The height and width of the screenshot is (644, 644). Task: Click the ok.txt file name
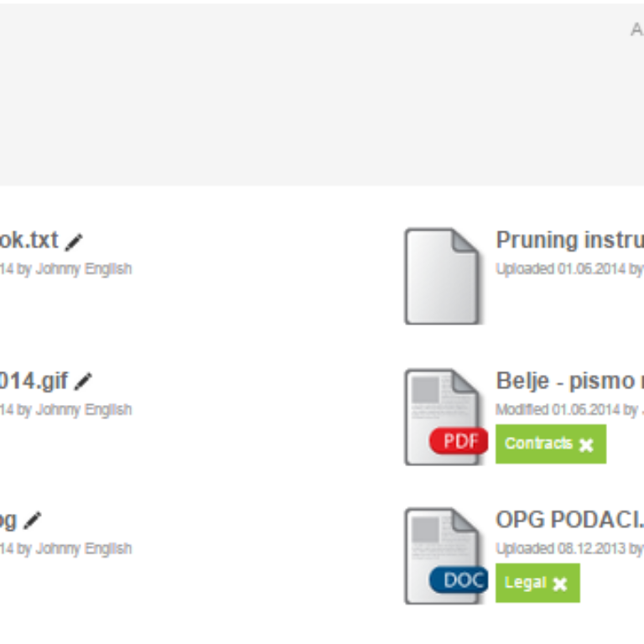point(29,240)
